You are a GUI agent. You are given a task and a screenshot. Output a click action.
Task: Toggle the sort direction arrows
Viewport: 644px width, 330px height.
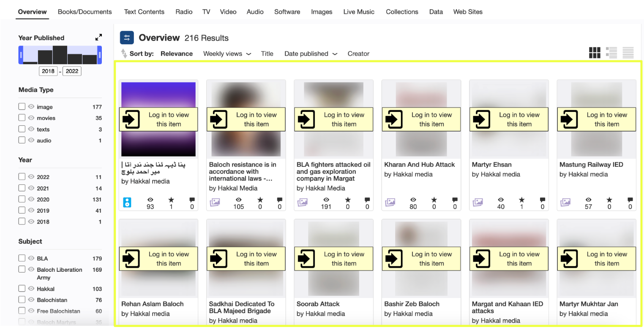click(124, 54)
